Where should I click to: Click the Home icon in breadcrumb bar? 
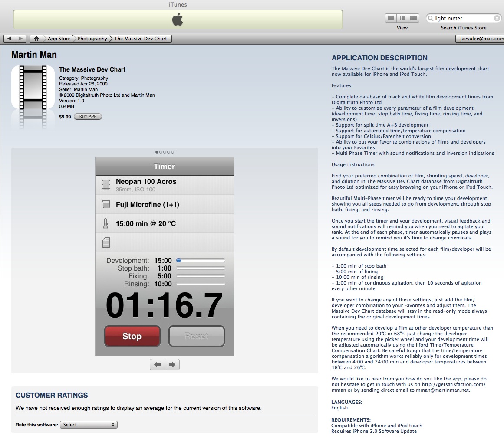click(x=36, y=39)
